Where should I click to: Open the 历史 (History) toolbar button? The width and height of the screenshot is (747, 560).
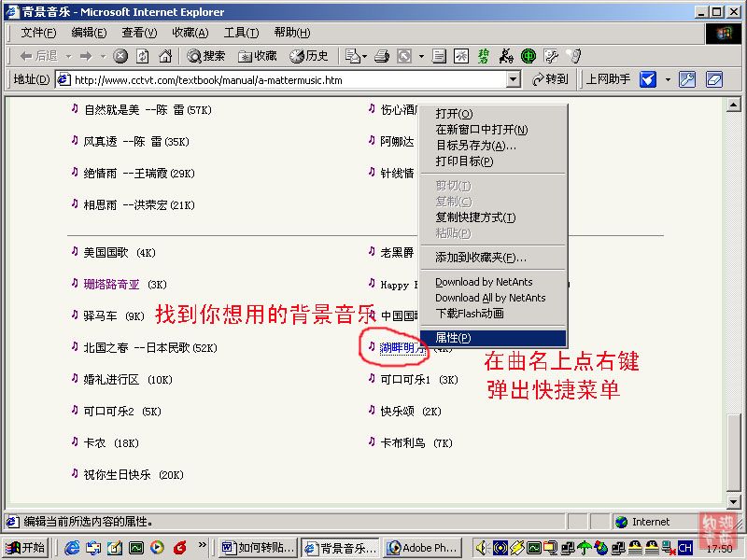tap(309, 56)
